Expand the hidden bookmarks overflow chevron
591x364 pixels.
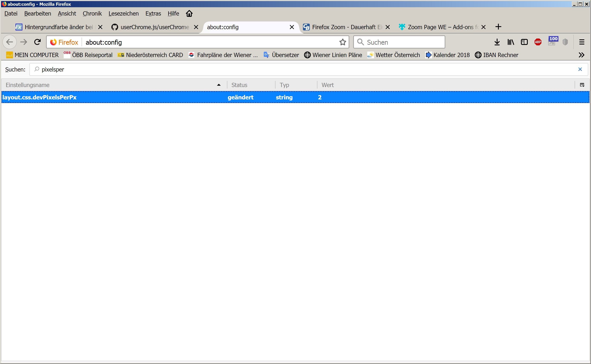point(581,55)
